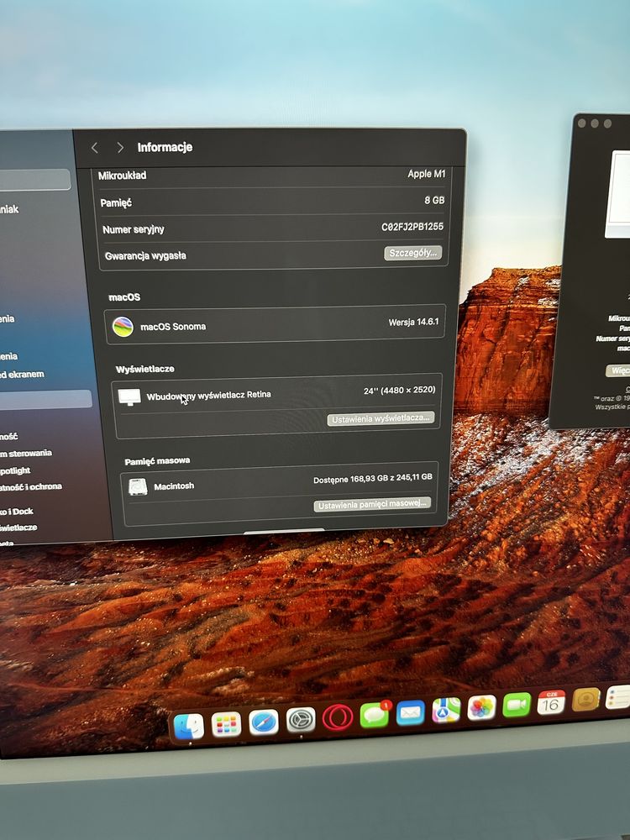Click the built-in Retina display icon

click(129, 397)
